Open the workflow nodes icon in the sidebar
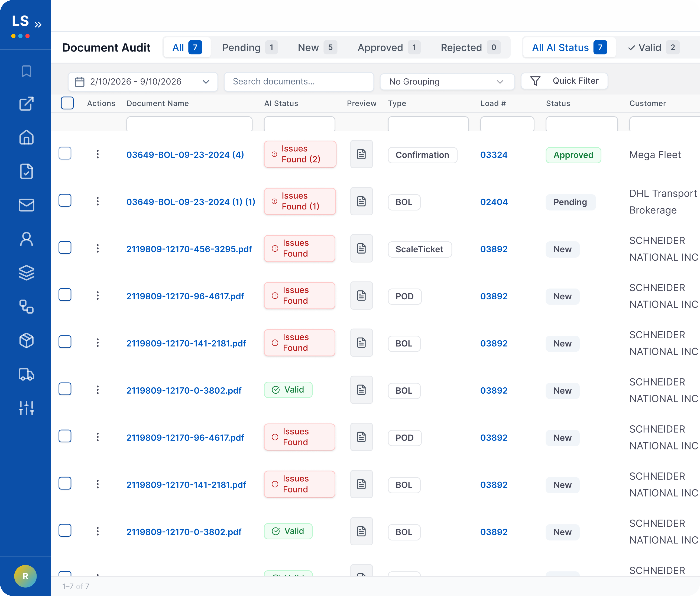Screen dimensions: 700x596 (26, 306)
